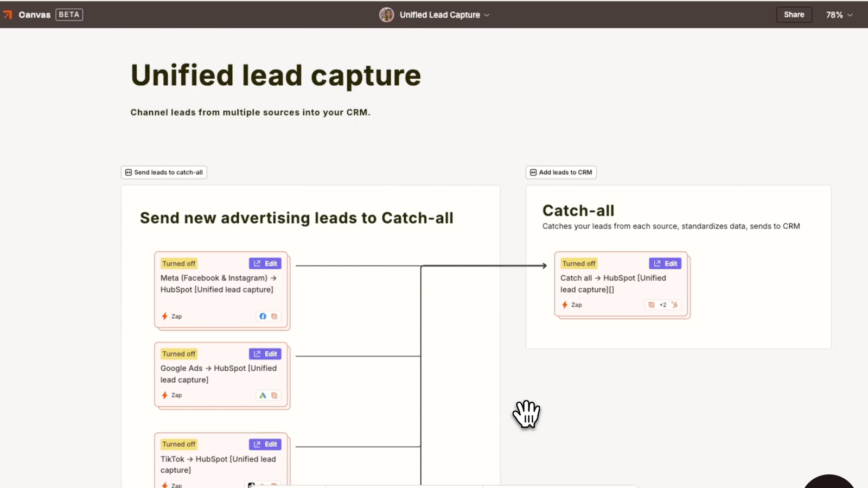Screen dimensions: 868x488
Task: Click the Turned off badge on Meta Zap
Action: 178,263
